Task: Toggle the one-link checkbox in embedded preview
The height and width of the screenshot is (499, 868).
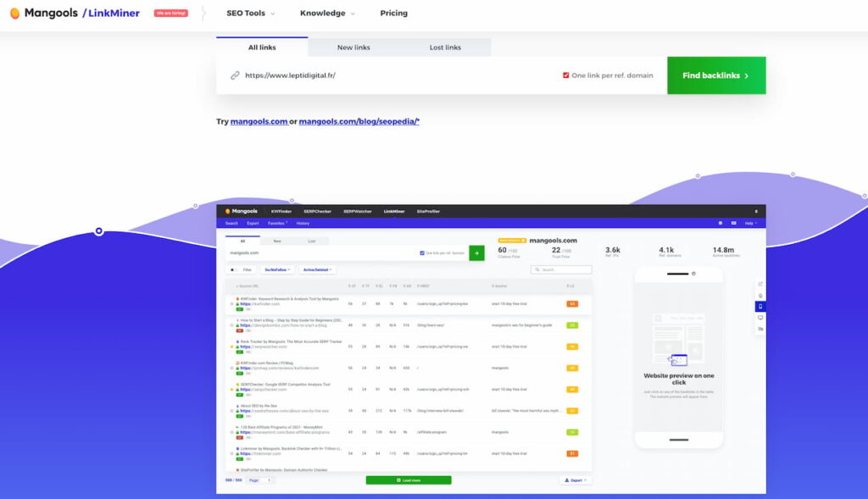Action: 422,252
